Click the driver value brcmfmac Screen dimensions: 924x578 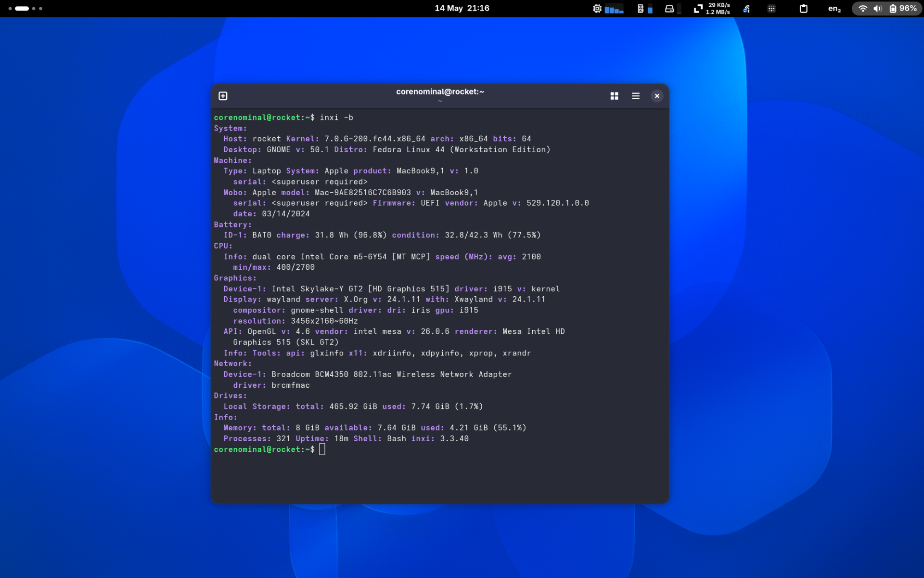[x=291, y=385]
